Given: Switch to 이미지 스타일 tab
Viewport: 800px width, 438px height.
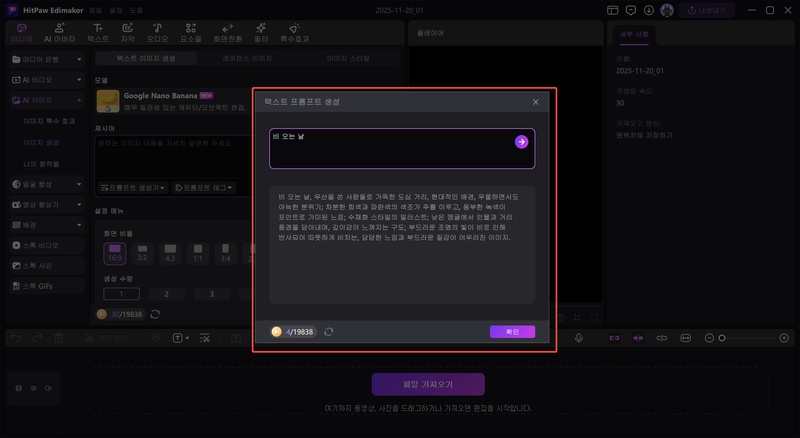Looking at the screenshot, I should click(x=348, y=59).
